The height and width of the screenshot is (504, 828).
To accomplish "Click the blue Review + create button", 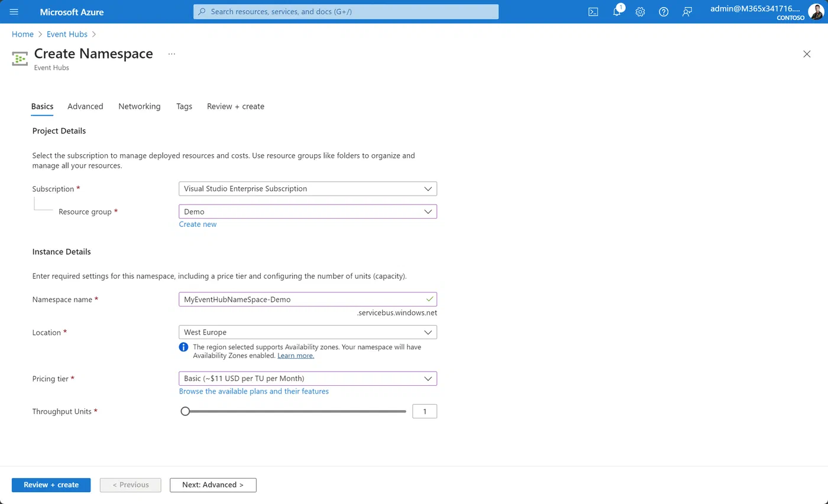I will pos(51,485).
